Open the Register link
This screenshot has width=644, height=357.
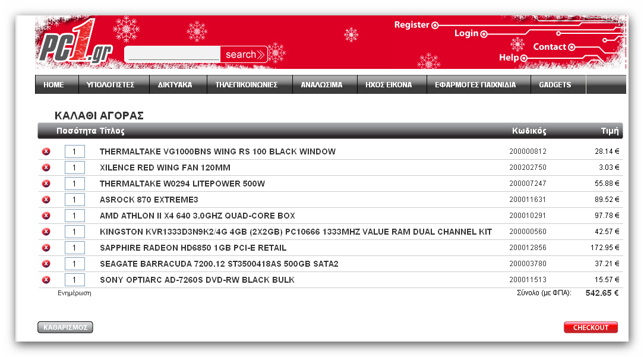(x=416, y=25)
